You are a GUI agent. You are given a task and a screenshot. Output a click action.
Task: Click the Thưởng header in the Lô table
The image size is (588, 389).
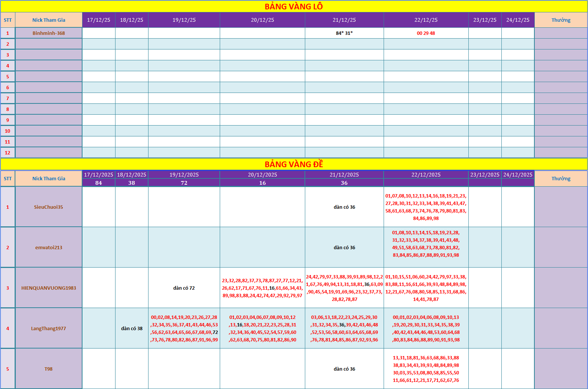[561, 20]
